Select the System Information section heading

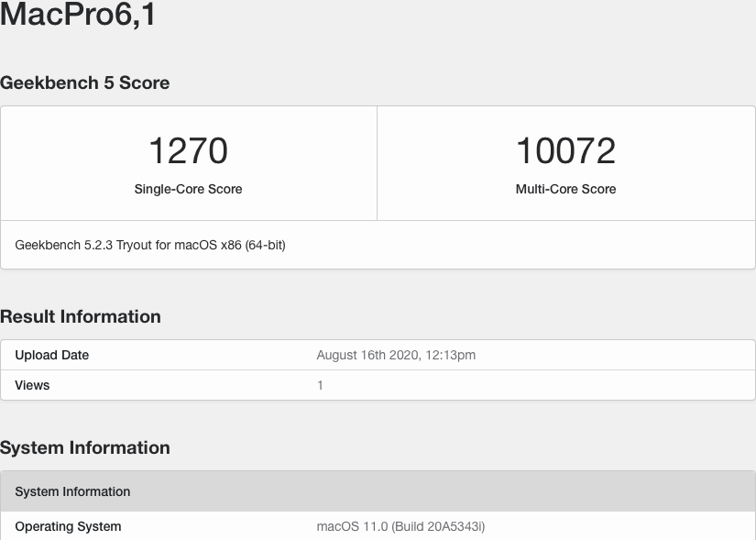coord(85,447)
